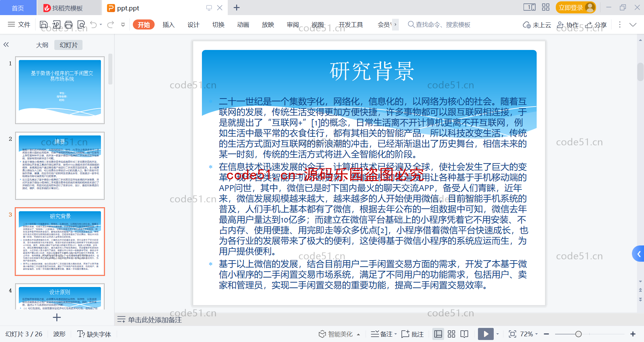Start slideshow with play button
Screen dimensions: 644x342
(486, 334)
